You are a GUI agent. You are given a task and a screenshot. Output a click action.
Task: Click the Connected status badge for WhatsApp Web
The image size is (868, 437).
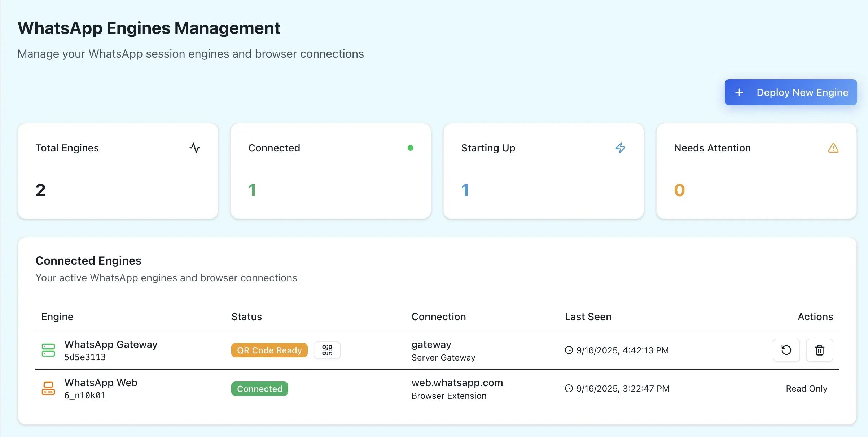pos(259,389)
